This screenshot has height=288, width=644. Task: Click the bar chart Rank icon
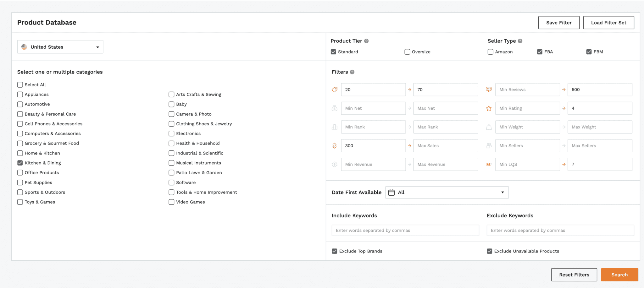(334, 127)
